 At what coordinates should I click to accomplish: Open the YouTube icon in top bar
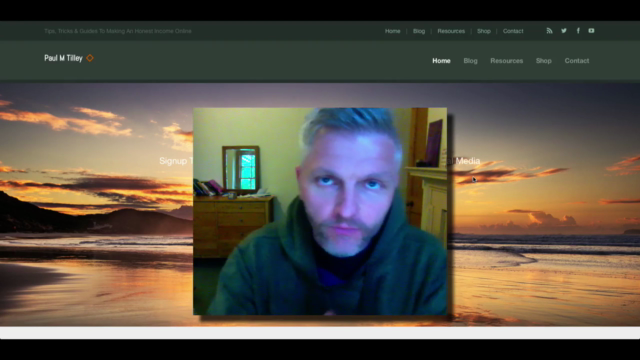[x=591, y=31]
